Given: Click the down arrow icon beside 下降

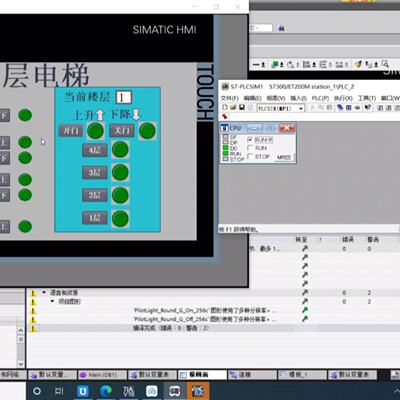Looking at the screenshot, I should 136,114.
